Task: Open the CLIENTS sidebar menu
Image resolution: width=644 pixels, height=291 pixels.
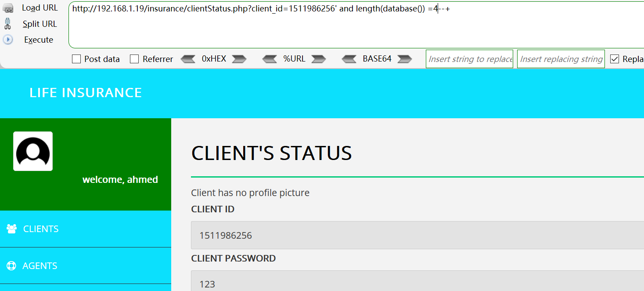Action: 86,229
